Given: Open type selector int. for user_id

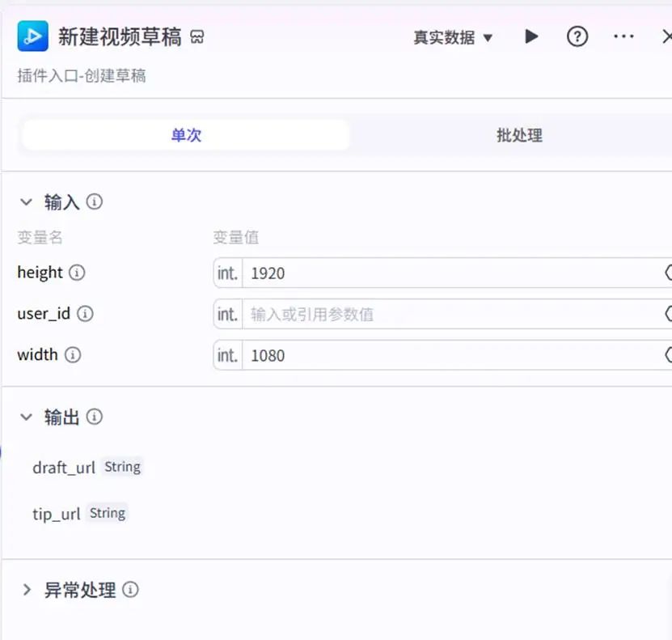Looking at the screenshot, I should [x=227, y=314].
